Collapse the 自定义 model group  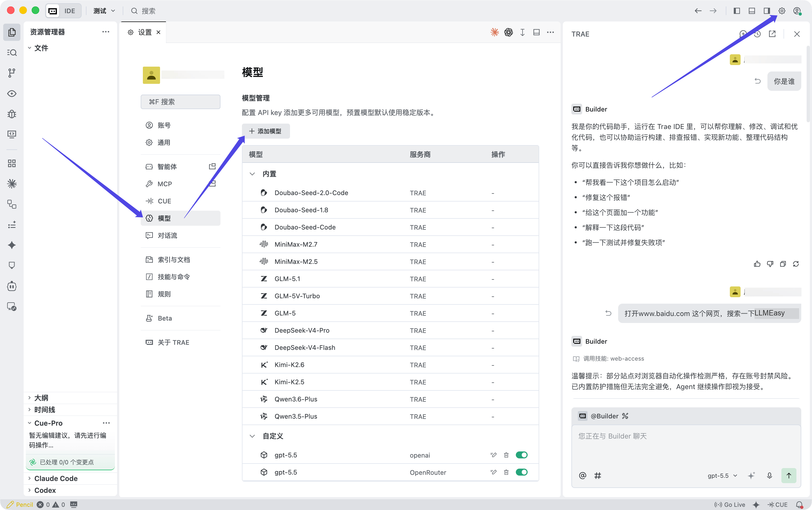pyautogui.click(x=252, y=436)
